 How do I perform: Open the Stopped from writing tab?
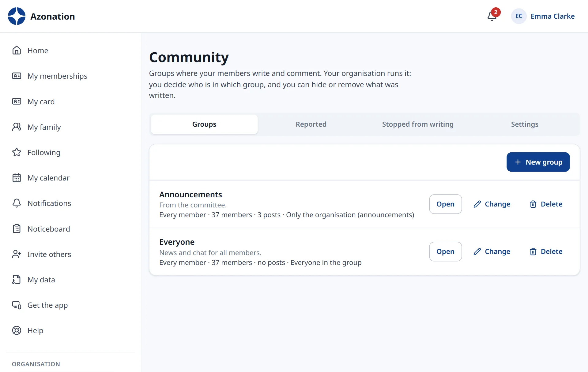418,124
